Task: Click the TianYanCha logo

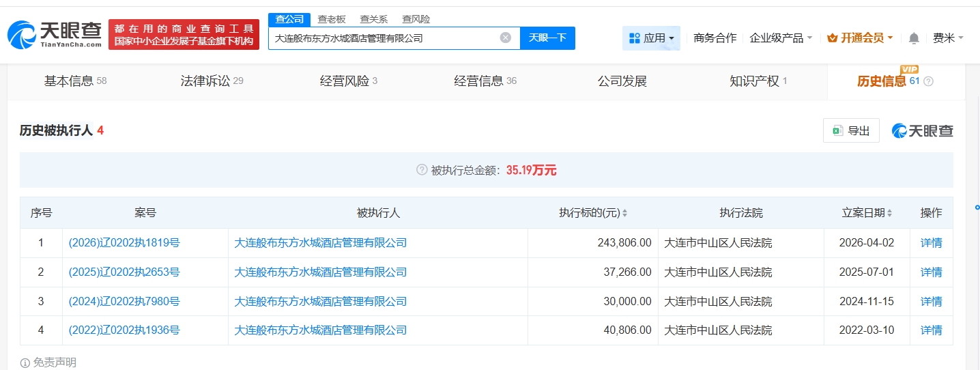Action: pos(55,34)
